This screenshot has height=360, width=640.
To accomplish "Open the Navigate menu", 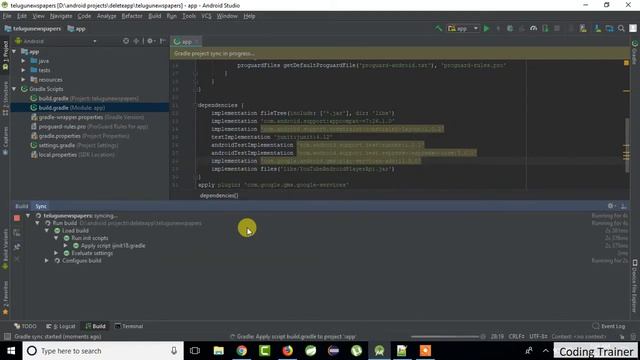I will (x=61, y=16).
